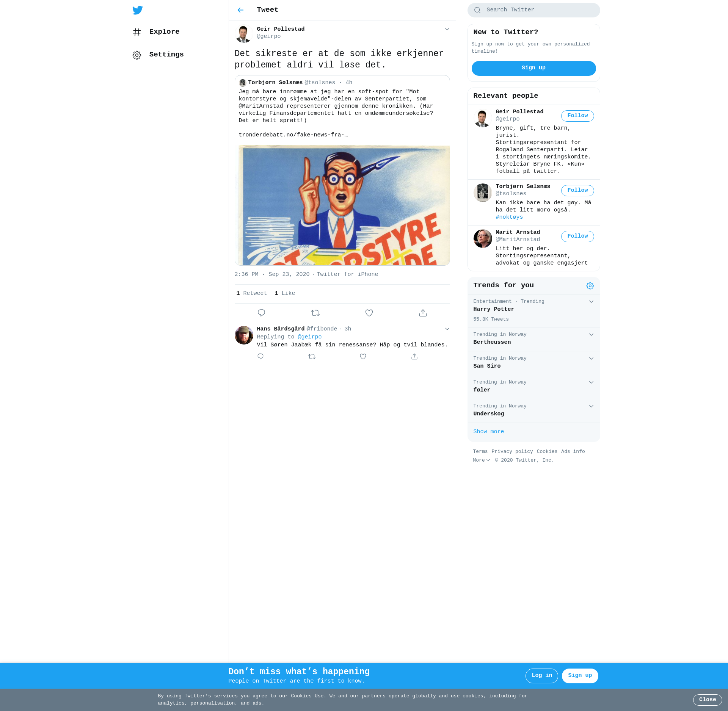This screenshot has width=728, height=711.
Task: View the 1 Retweet count
Action: pos(251,293)
